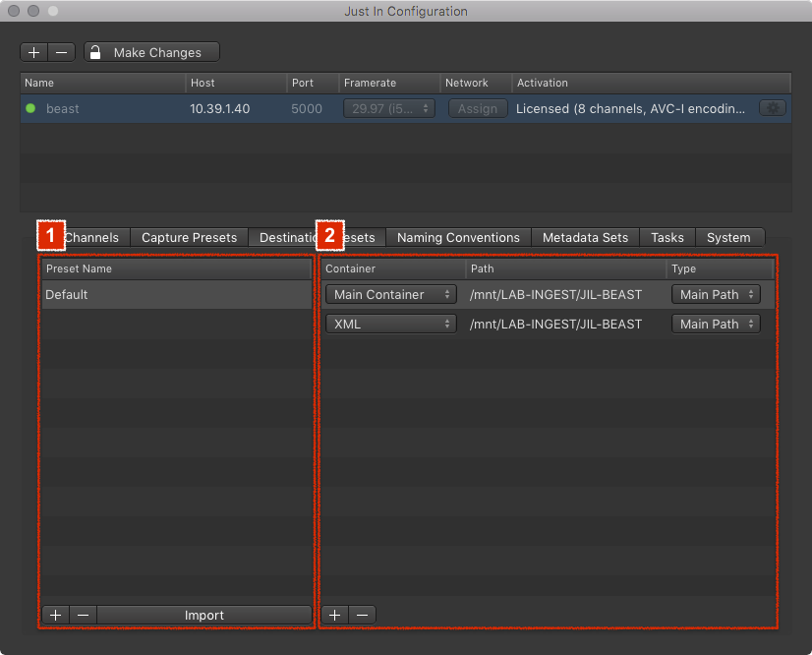Open the Framerate 29.97 dropdown
The width and height of the screenshot is (812, 655).
[389, 108]
